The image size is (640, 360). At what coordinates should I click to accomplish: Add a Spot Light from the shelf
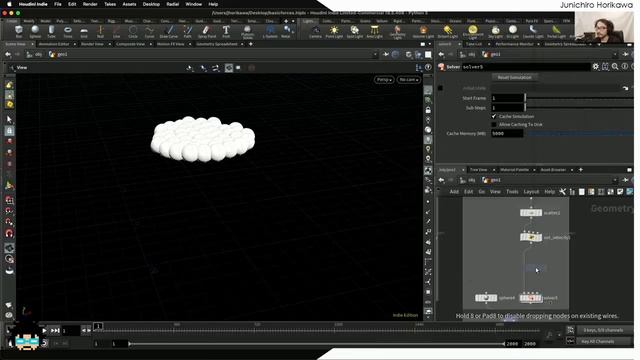coord(355,31)
